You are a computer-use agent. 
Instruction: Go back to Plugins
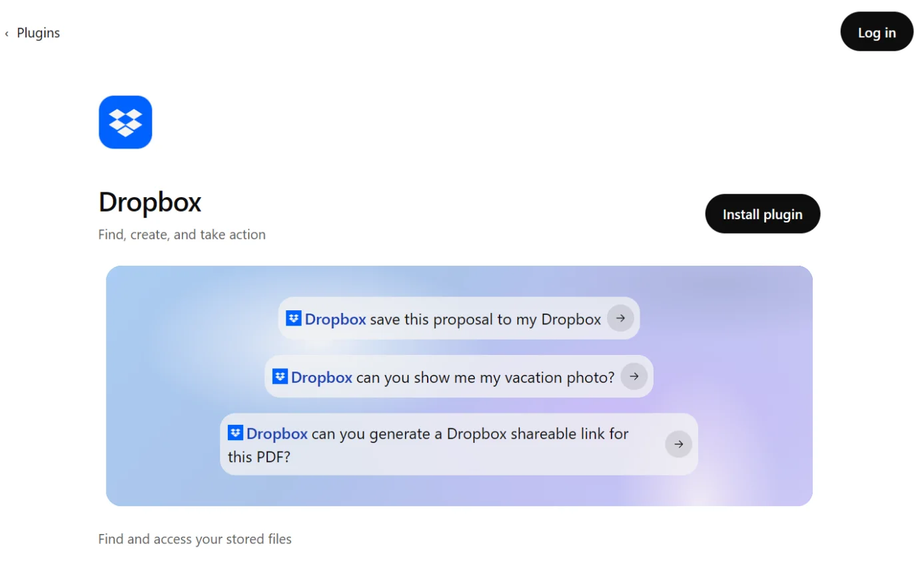[x=38, y=33]
